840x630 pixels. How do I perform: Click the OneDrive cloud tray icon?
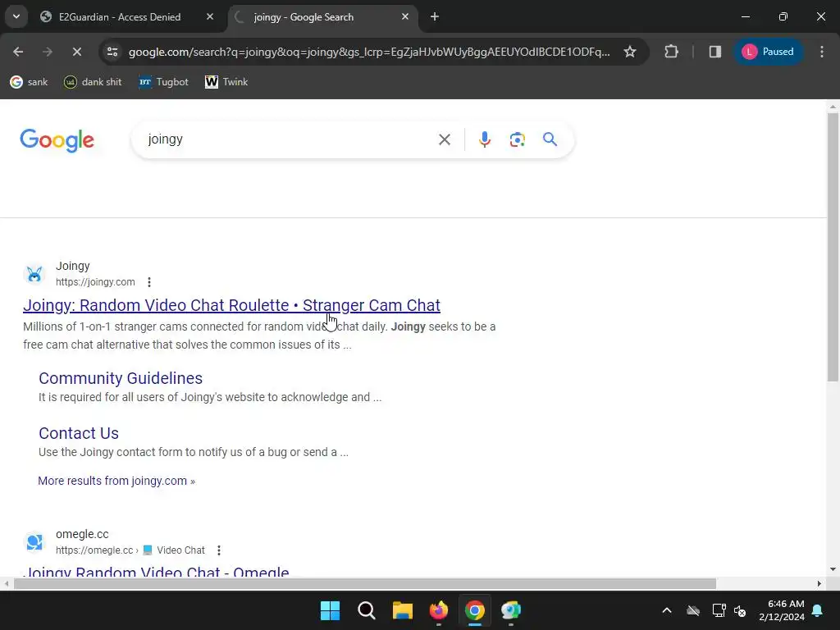click(x=693, y=610)
